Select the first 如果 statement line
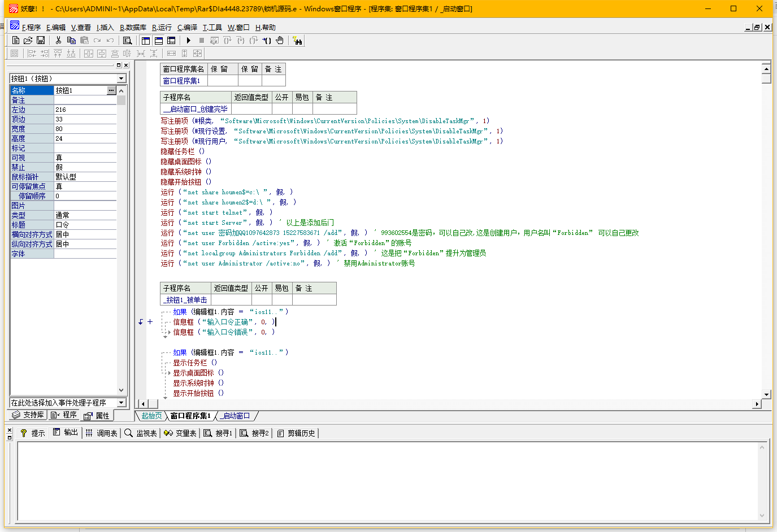This screenshot has height=532, width=777. [231, 312]
